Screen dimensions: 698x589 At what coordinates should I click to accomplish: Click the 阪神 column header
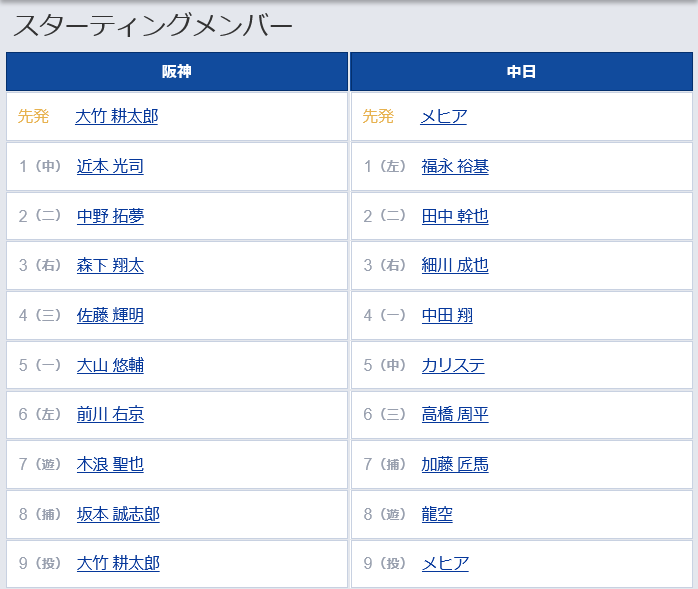coord(177,71)
